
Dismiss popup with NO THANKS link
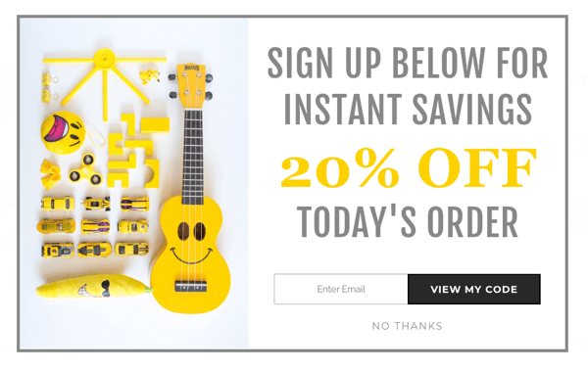pos(408,326)
